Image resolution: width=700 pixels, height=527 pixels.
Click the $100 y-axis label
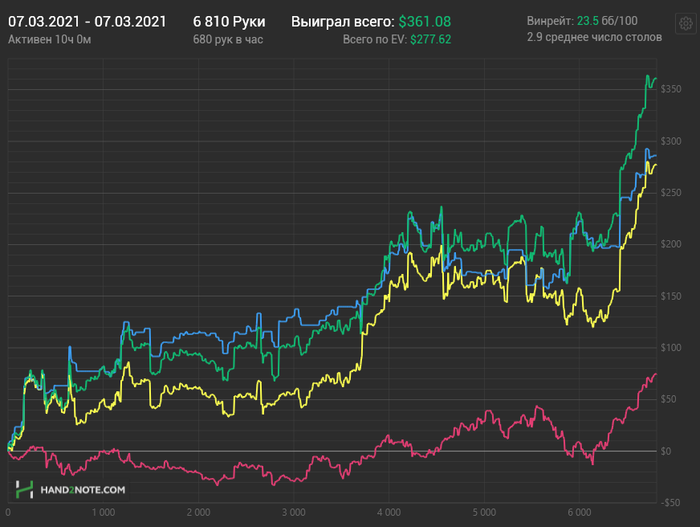click(671, 347)
